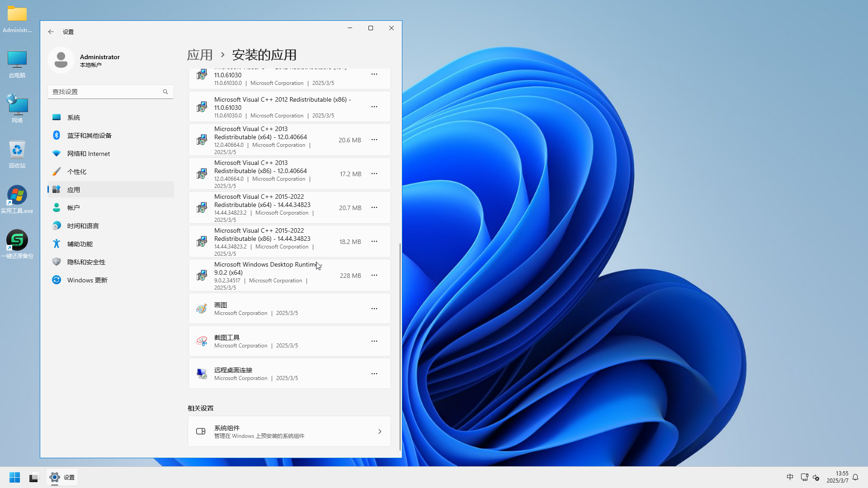
Task: Select Windows 更新 in sidebar
Action: coord(111,280)
